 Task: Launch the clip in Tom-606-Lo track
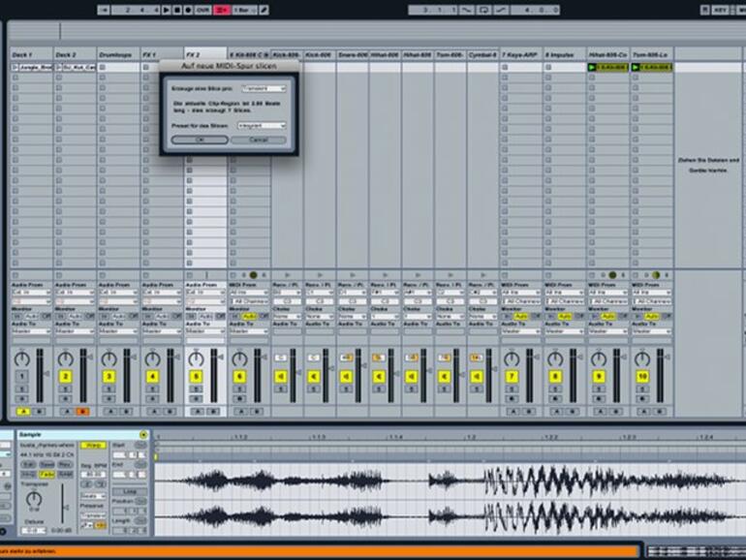[637, 68]
